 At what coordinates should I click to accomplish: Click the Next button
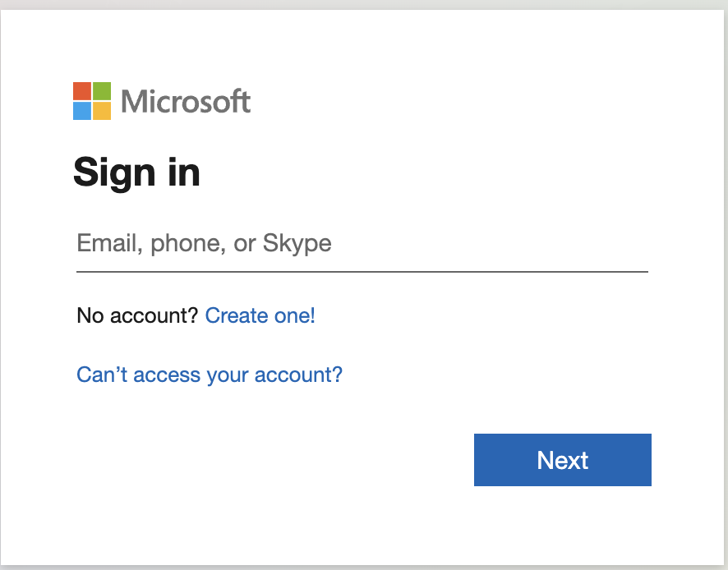pyautogui.click(x=562, y=460)
